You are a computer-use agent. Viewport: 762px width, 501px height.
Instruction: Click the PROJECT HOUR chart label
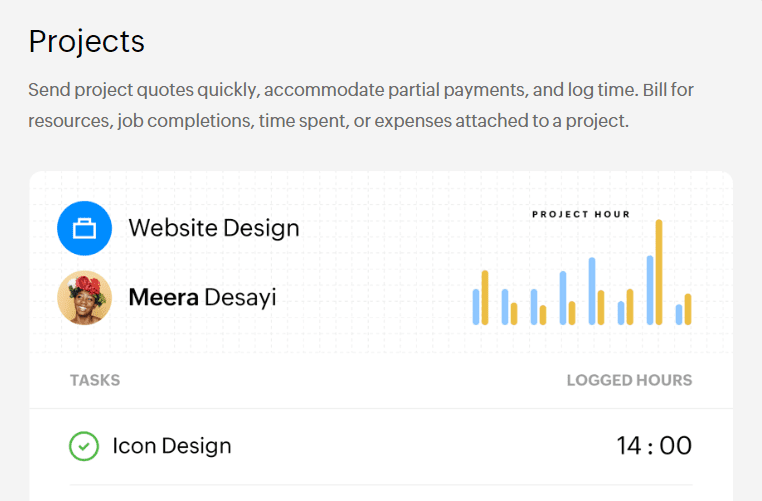click(x=581, y=214)
